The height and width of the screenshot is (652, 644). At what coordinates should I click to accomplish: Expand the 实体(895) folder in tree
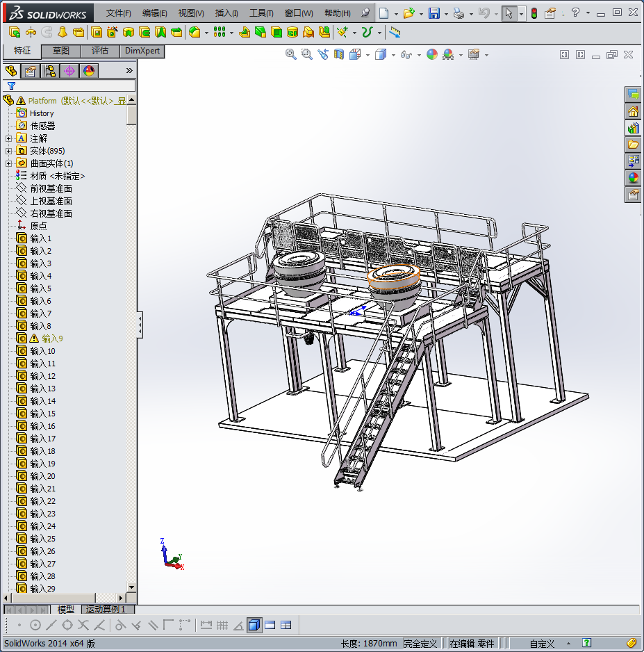(8, 151)
